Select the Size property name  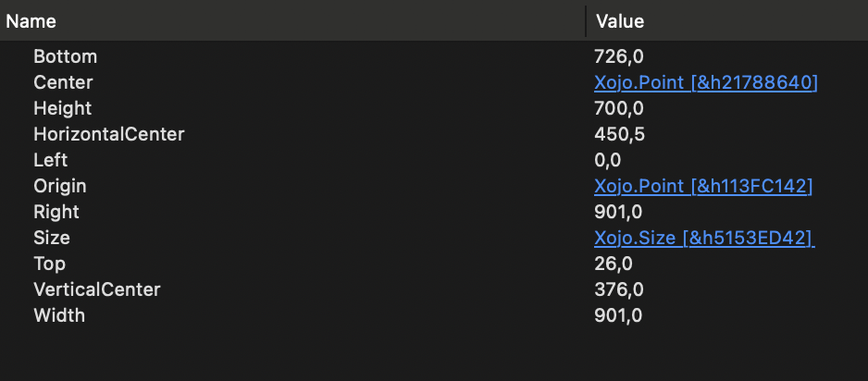[52, 238]
